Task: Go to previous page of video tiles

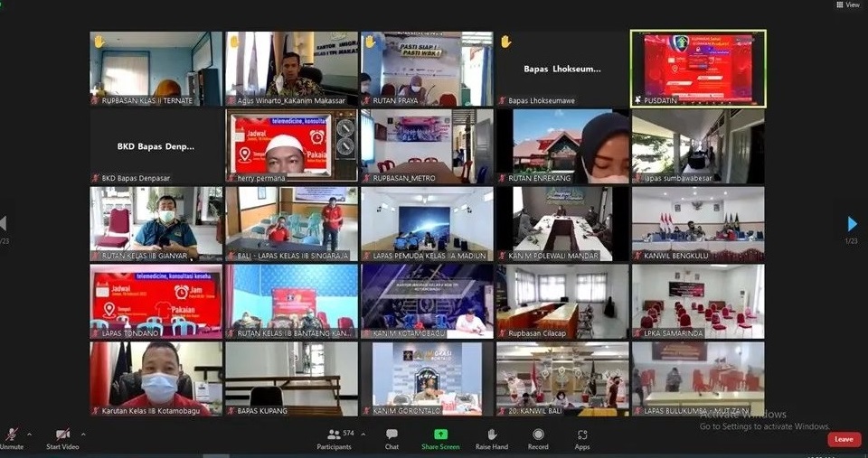Action: point(3,223)
